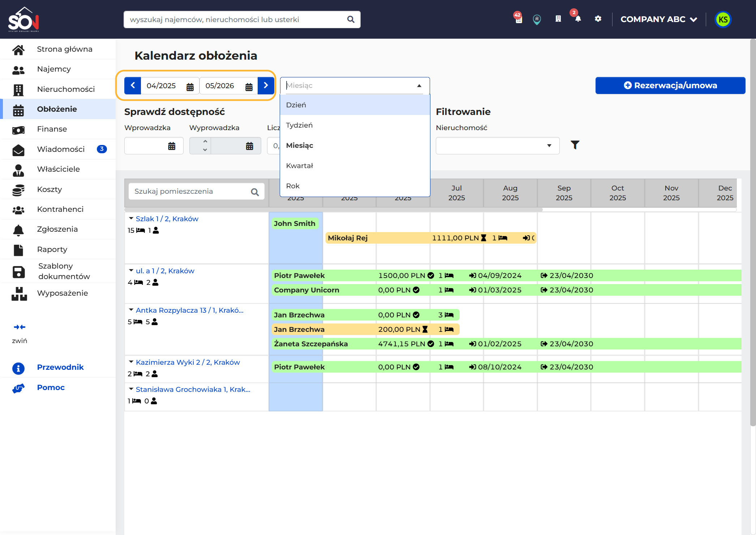
Task: Open COMPANY ABC company dropdown
Action: click(658, 19)
